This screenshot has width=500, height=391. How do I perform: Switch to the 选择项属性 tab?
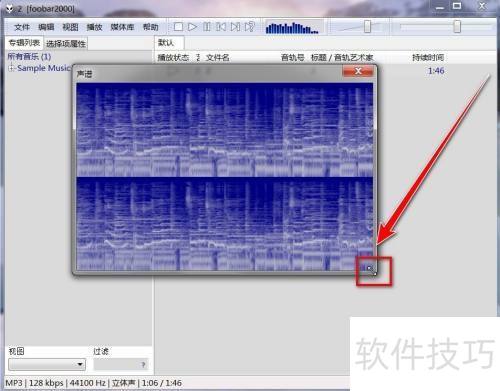pos(66,43)
